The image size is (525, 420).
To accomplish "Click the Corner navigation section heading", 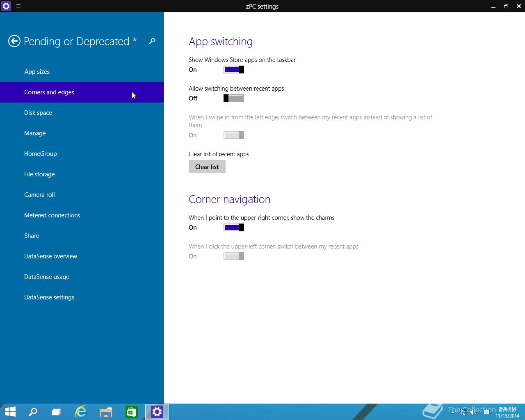I will tap(230, 199).
